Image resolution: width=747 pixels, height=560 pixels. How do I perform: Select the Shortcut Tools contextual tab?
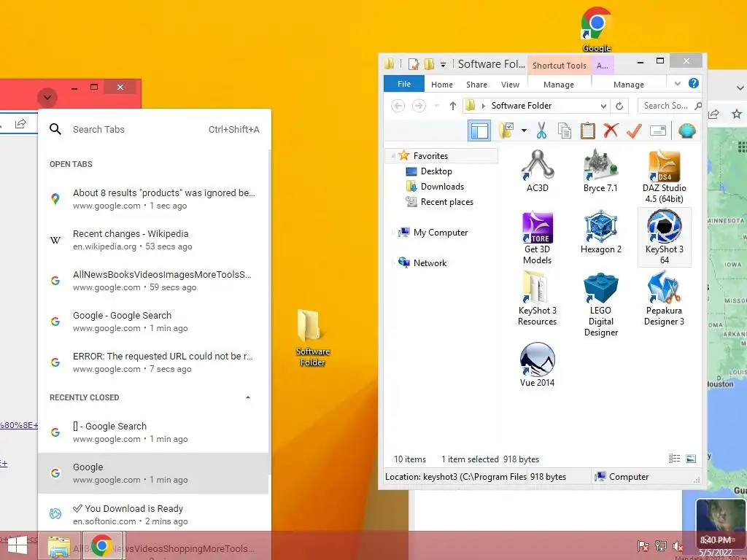pos(560,65)
